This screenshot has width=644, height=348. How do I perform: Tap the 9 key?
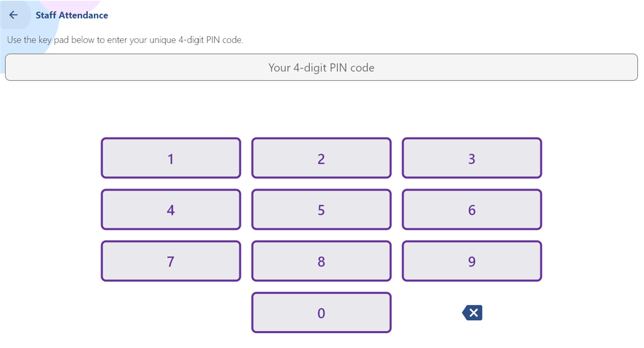[x=472, y=261]
